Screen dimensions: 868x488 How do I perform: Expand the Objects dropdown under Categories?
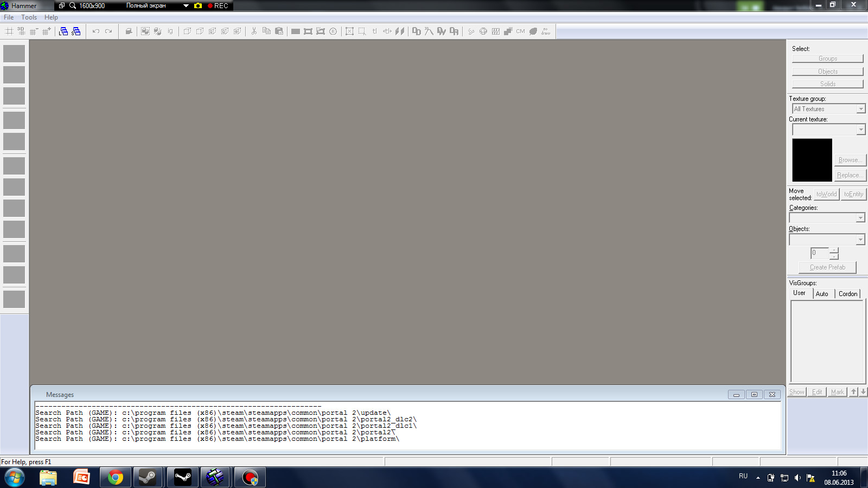click(x=860, y=240)
